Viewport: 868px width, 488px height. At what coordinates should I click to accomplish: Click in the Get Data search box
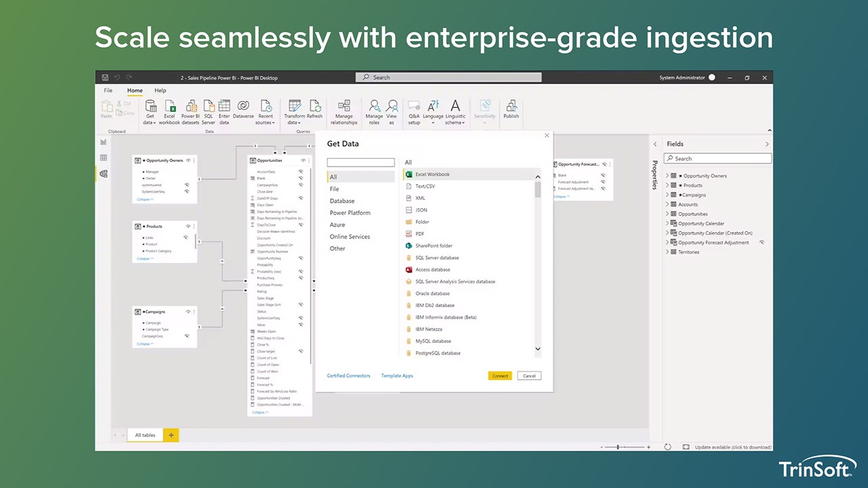360,163
